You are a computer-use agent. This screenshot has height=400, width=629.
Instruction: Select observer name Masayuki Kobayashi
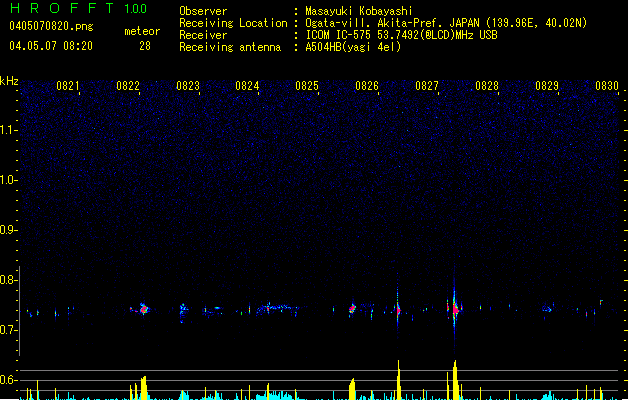point(359,11)
